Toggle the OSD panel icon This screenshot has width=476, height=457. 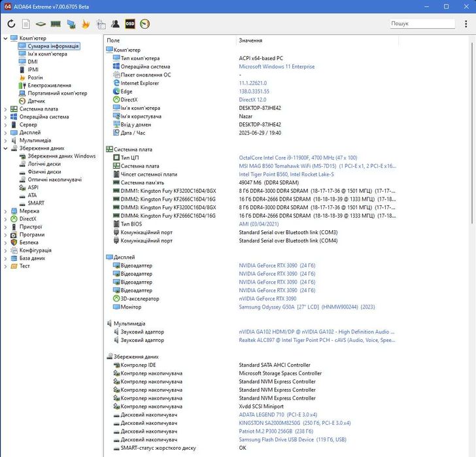pos(130,24)
